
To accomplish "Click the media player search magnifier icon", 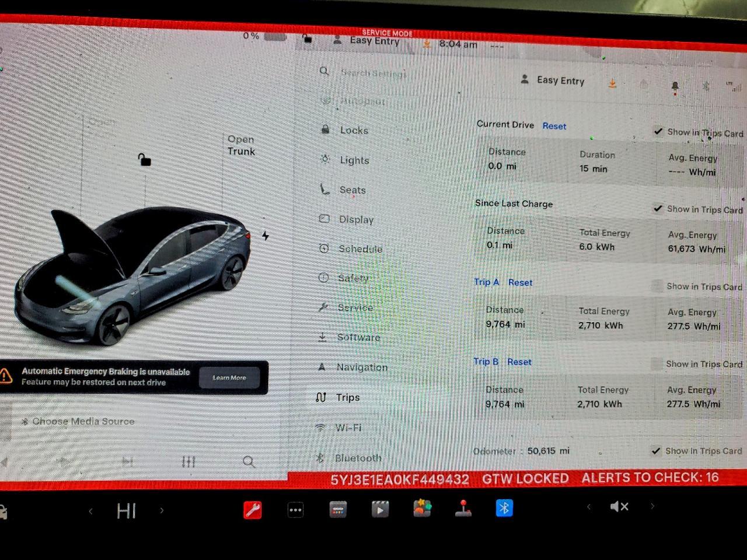I will (249, 461).
